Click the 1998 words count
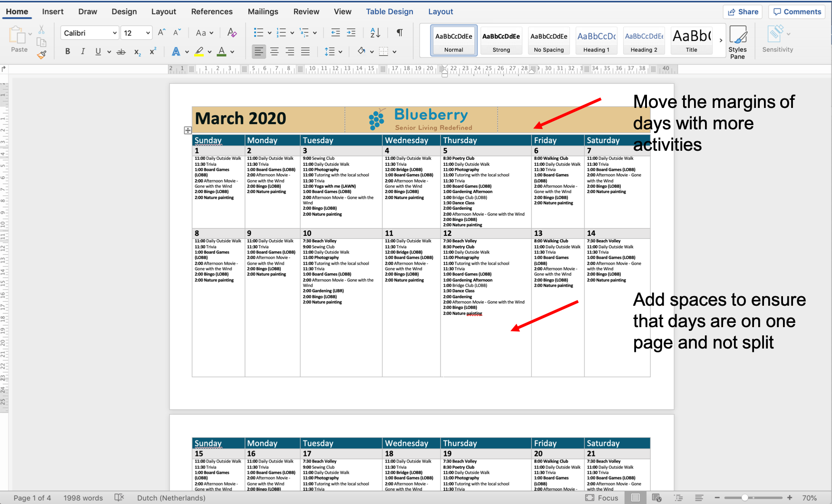The image size is (832, 504). click(x=83, y=498)
